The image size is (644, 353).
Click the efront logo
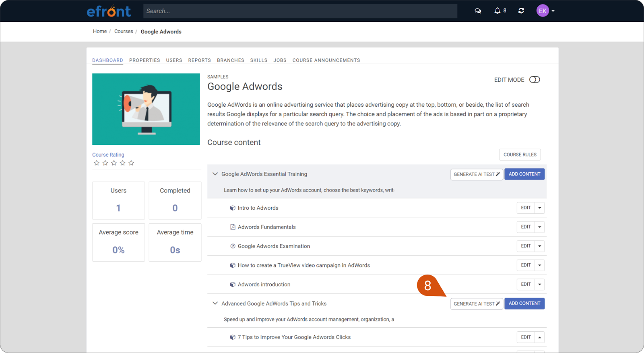click(x=109, y=11)
